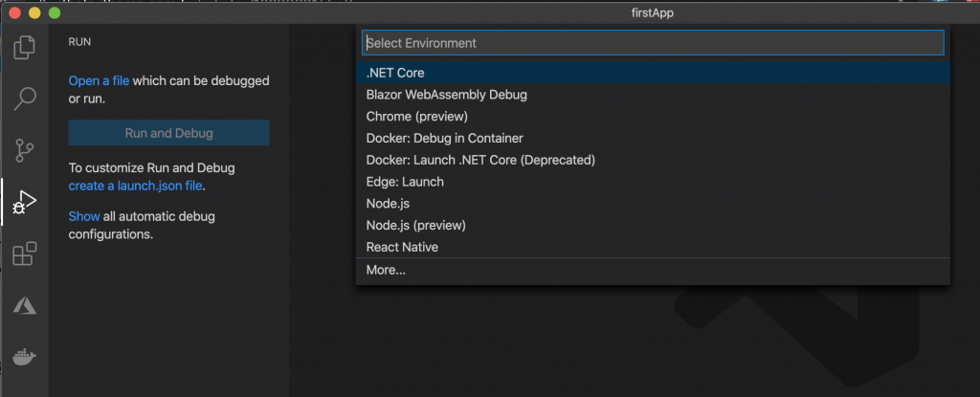The image size is (980, 397).
Task: Click 'create a launch.json file' link
Action: (135, 186)
